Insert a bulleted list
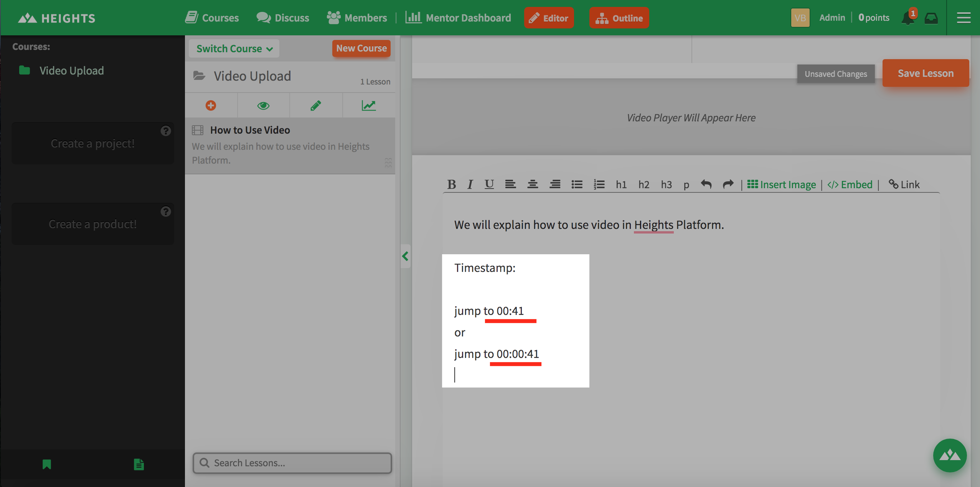Viewport: 980px width, 487px height. 577,185
